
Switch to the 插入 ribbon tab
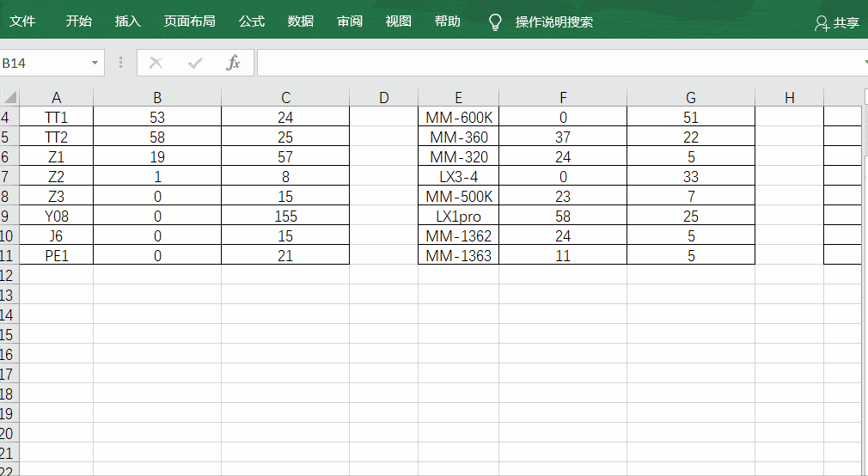[128, 21]
